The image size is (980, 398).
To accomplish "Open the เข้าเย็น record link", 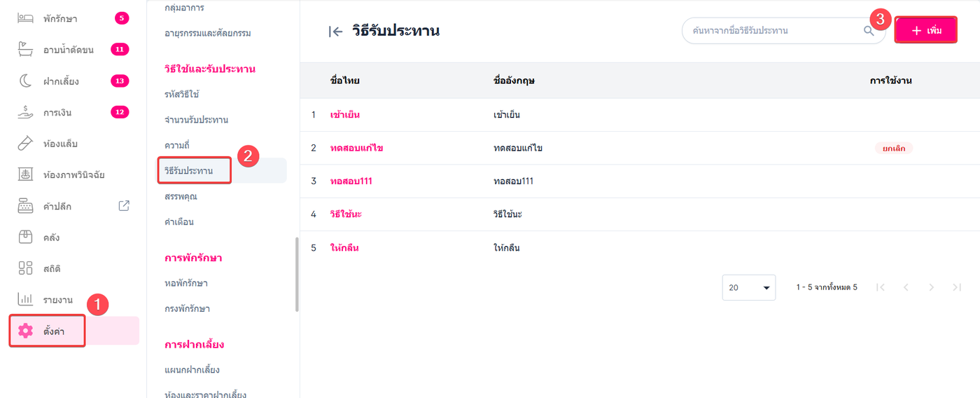I will coord(344,115).
